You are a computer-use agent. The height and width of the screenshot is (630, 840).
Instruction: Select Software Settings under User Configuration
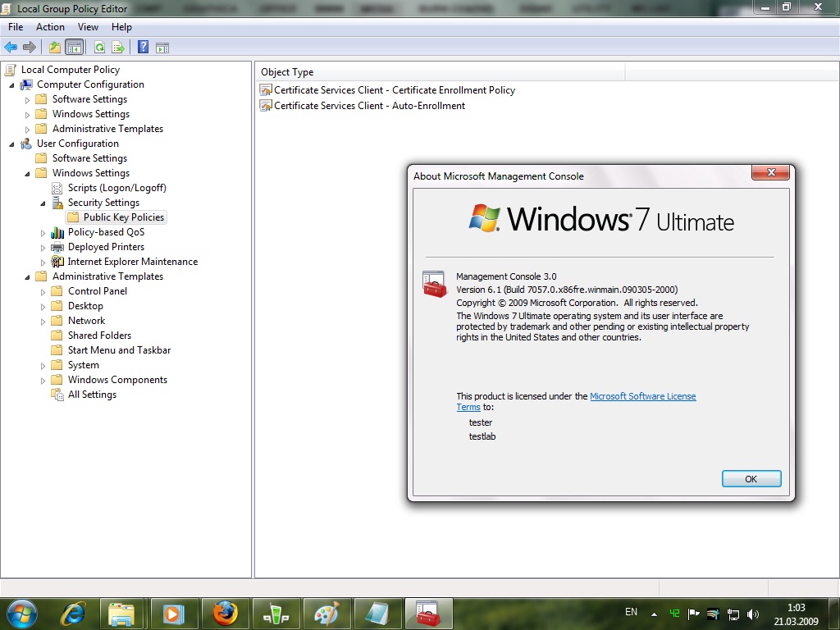click(x=89, y=158)
